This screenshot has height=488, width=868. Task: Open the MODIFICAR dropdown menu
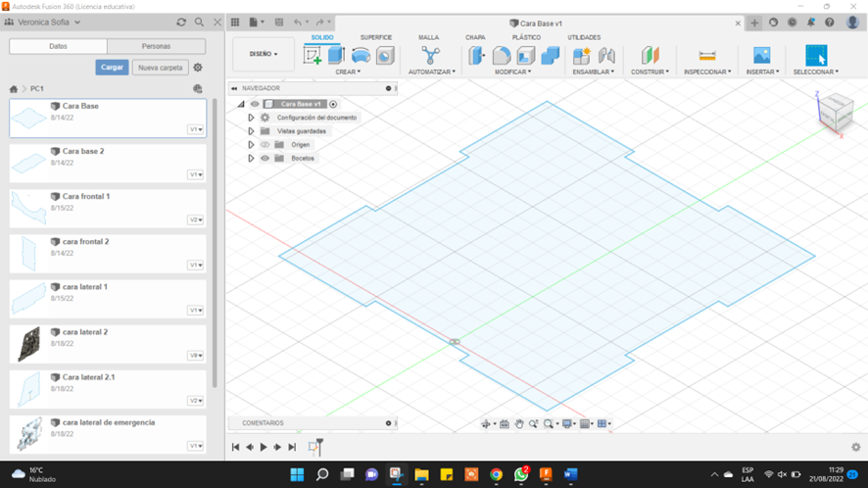pyautogui.click(x=512, y=72)
